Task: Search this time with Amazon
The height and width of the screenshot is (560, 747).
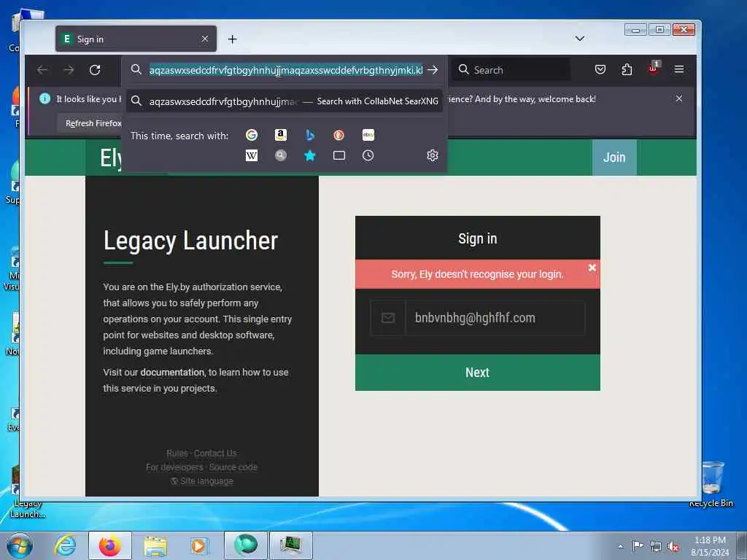Action: pos(281,135)
